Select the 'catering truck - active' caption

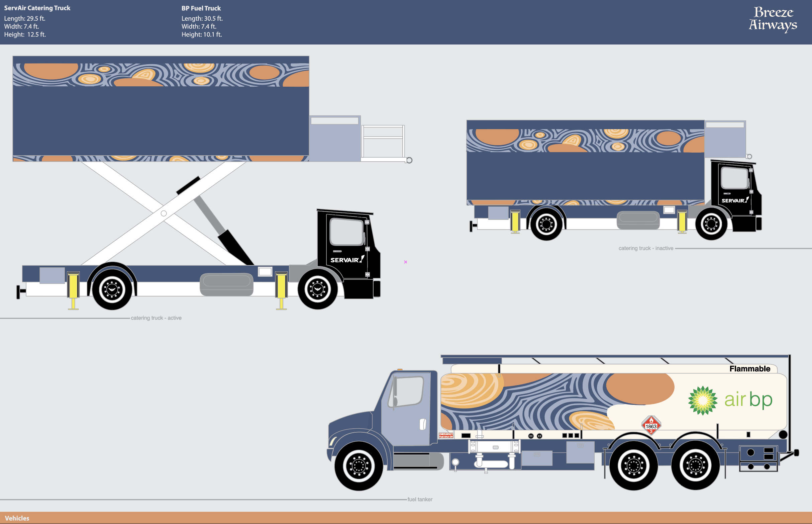pyautogui.click(x=156, y=318)
